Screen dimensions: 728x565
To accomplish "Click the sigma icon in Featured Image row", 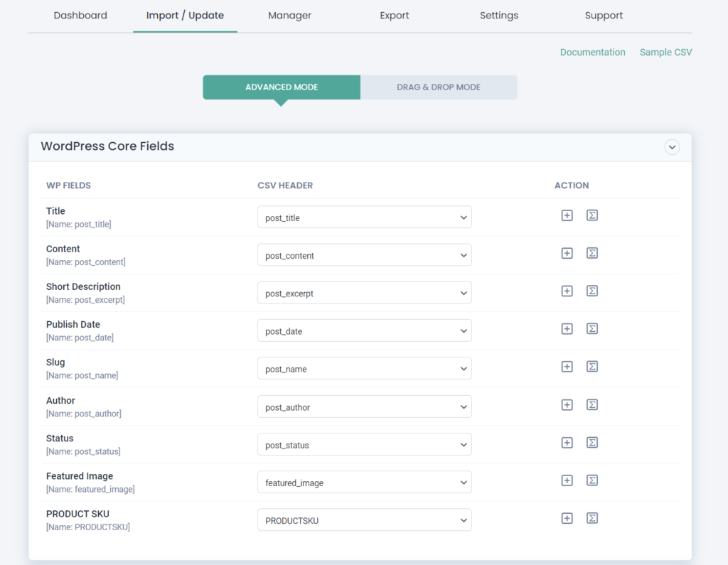I will tap(592, 480).
